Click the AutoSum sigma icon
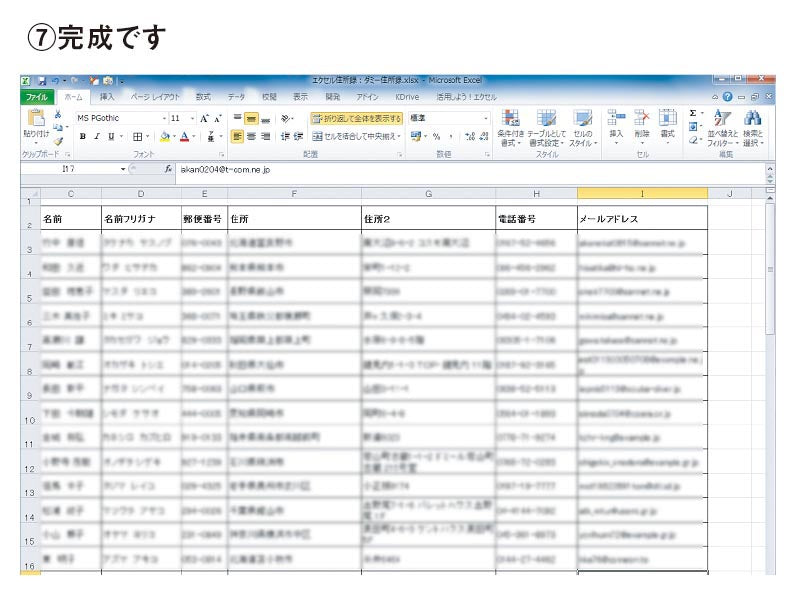800x600 pixels. pos(693,114)
